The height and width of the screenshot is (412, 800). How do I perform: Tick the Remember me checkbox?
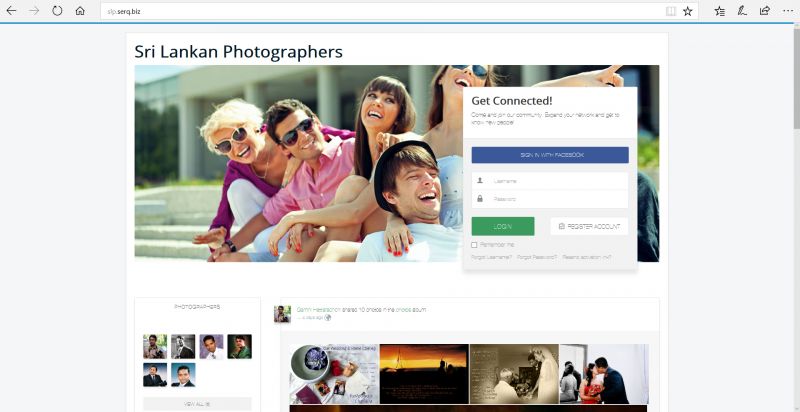tap(474, 245)
